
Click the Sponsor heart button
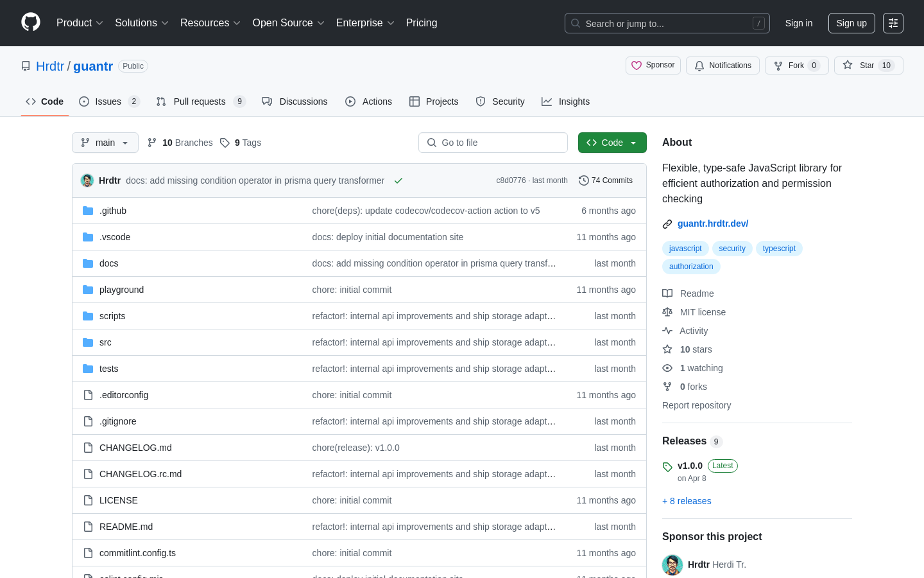tap(653, 66)
